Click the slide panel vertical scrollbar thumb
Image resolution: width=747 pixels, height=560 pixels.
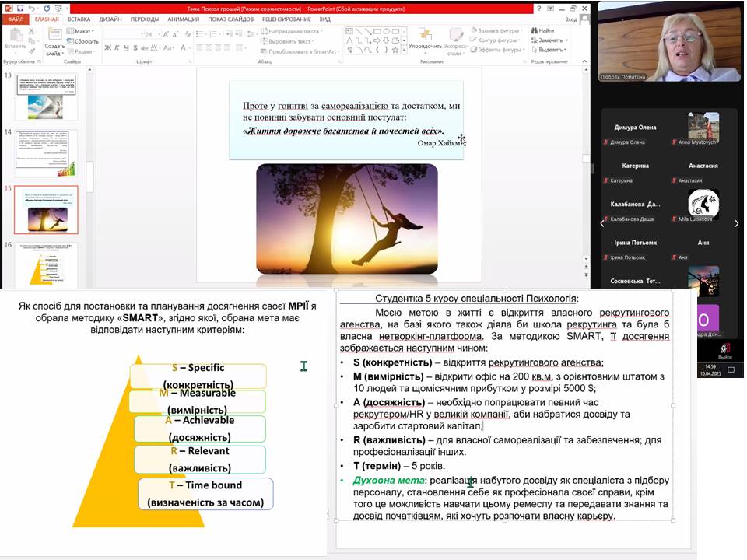(89, 177)
